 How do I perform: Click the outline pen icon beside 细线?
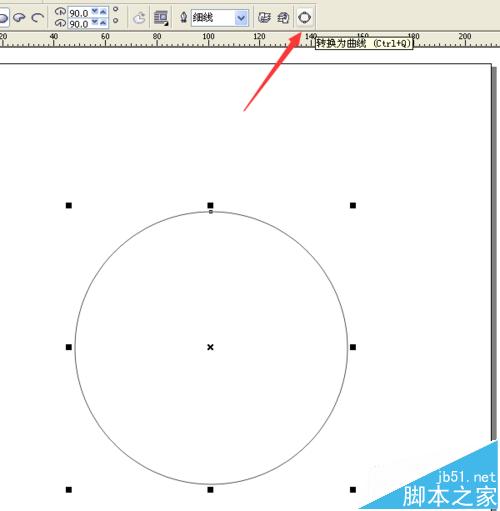183,17
